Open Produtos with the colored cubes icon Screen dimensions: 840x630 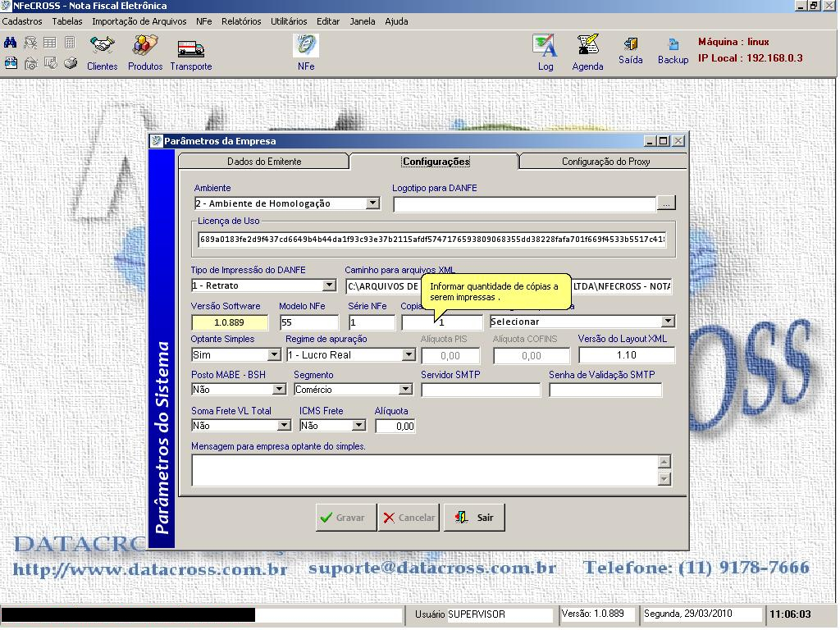(145, 53)
